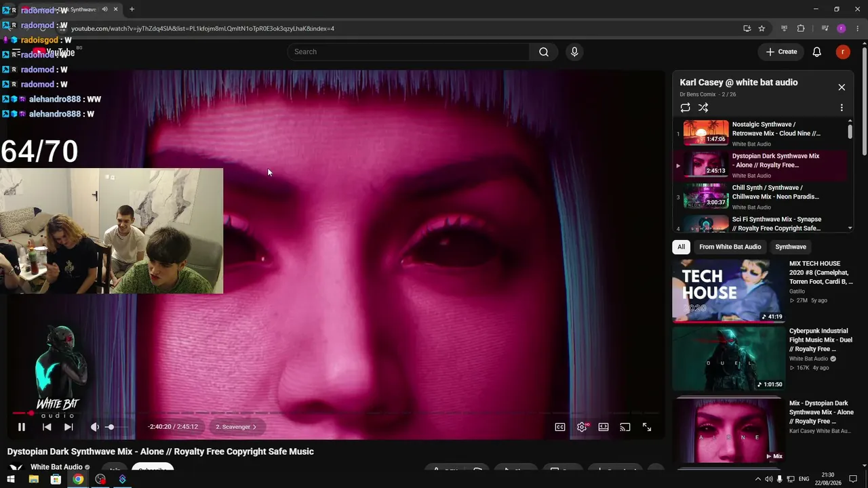868x488 pixels.
Task: Open the playlist three-dot options menu
Action: (x=842, y=108)
